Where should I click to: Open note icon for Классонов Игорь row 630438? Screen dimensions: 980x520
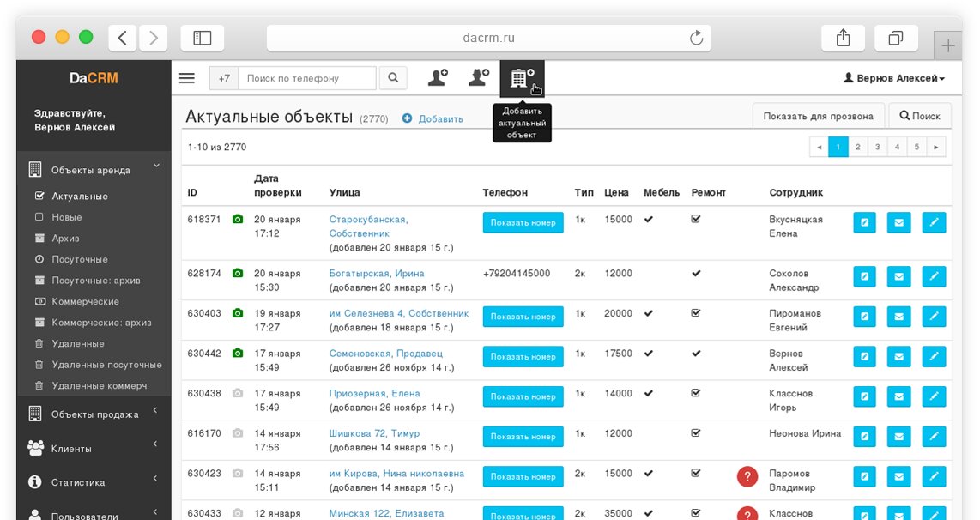(x=864, y=396)
